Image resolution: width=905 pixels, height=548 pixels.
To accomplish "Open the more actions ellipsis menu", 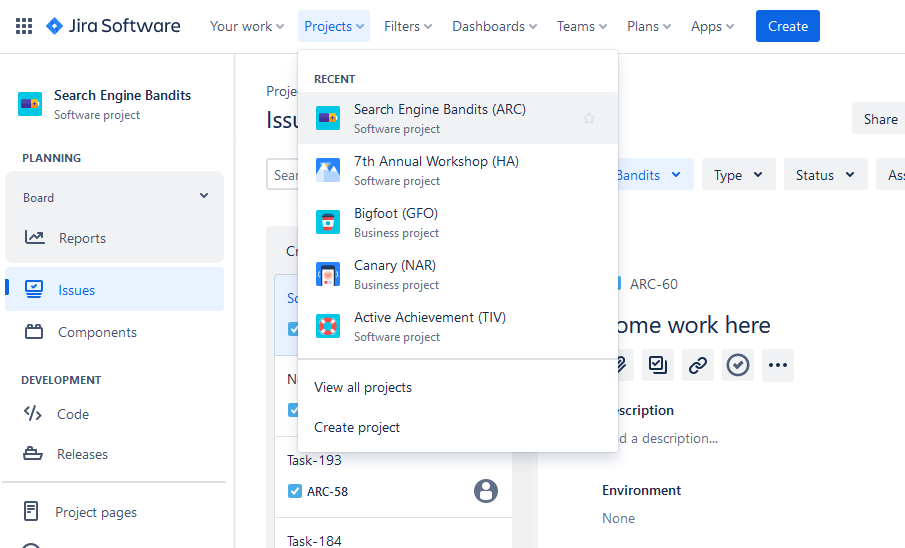I will pos(777,365).
